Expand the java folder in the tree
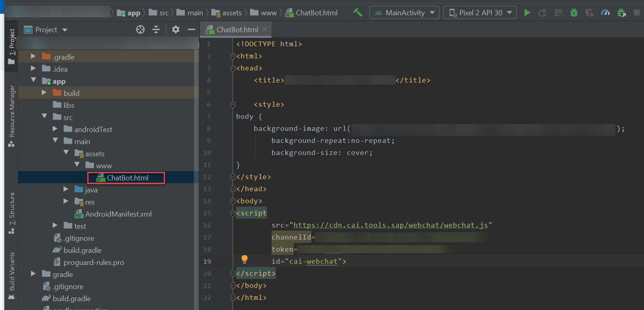The image size is (644, 310). pyautogui.click(x=66, y=189)
